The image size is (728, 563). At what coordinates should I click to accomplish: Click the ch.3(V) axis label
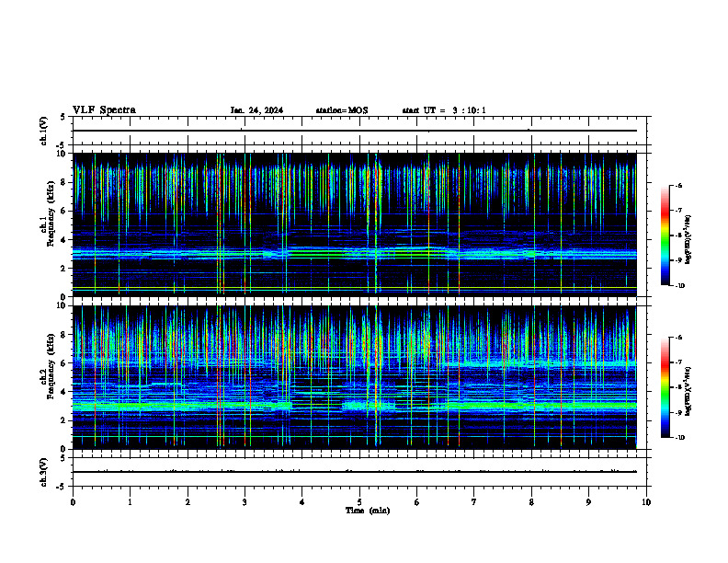coord(43,472)
